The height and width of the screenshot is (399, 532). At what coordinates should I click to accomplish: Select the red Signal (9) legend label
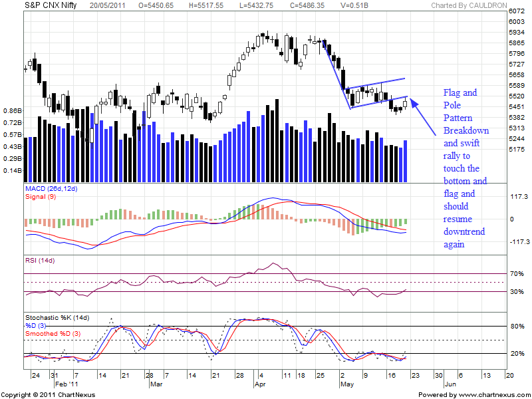(x=41, y=198)
